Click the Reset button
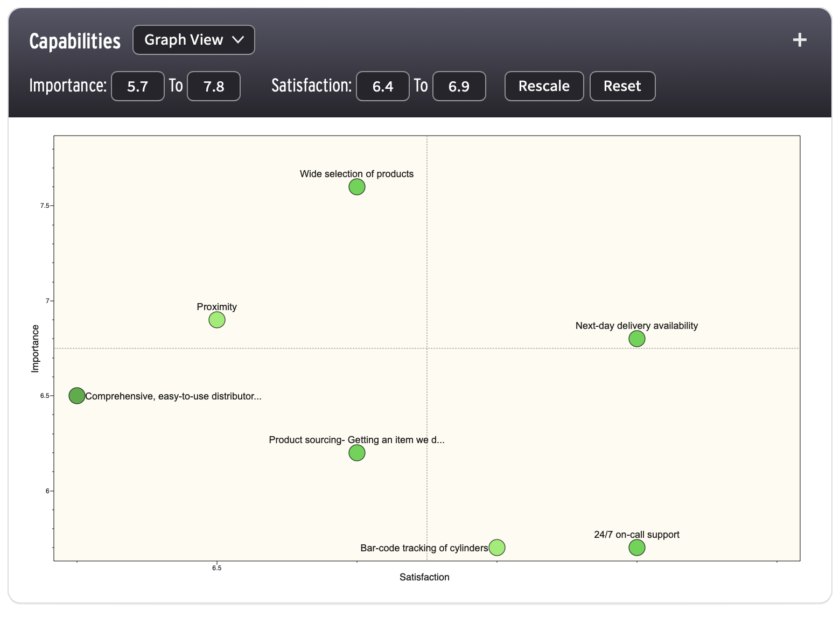Screen dimensions: 840x617 tap(622, 86)
